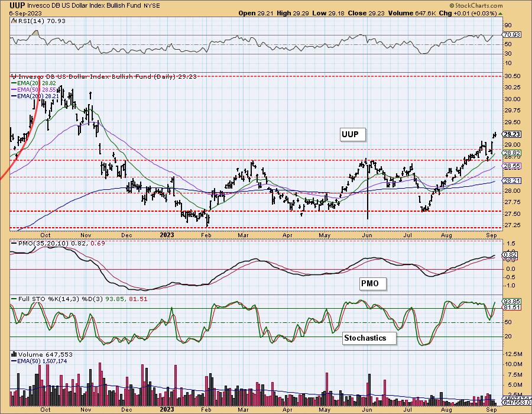The image size is (532, 414).
Task: Click the volume EMA(50) 1,507,174 legend
Action: [42, 361]
